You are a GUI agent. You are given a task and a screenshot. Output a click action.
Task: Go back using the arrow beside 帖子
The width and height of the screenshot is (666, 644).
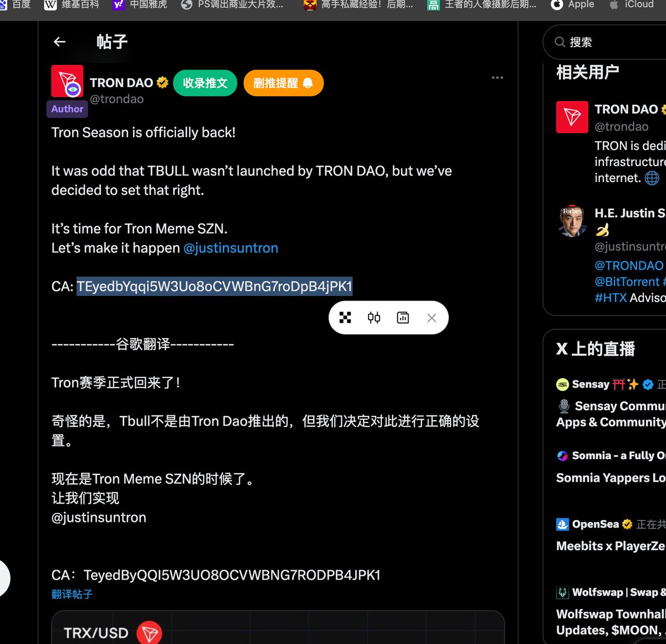point(59,42)
